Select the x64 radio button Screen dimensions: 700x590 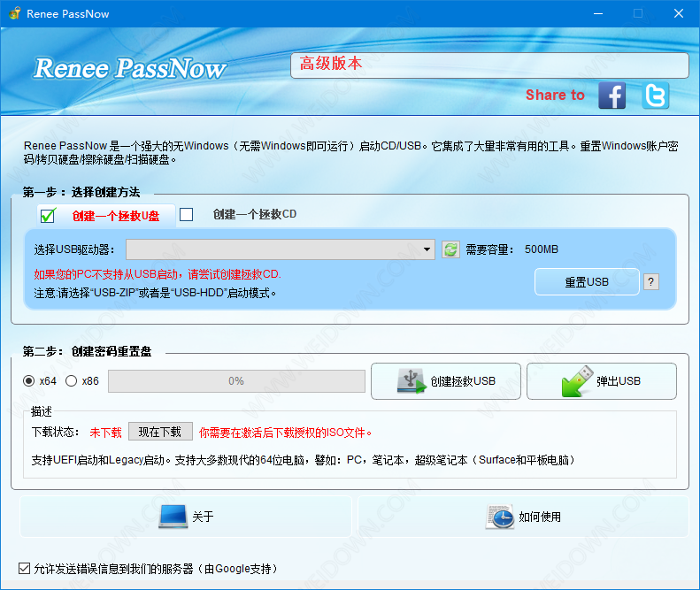tap(28, 380)
